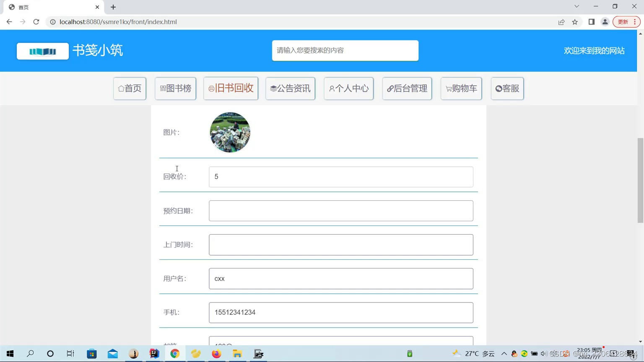Image resolution: width=644 pixels, height=362 pixels.
Task: Open the browser profile avatar icon
Action: [x=605, y=22]
